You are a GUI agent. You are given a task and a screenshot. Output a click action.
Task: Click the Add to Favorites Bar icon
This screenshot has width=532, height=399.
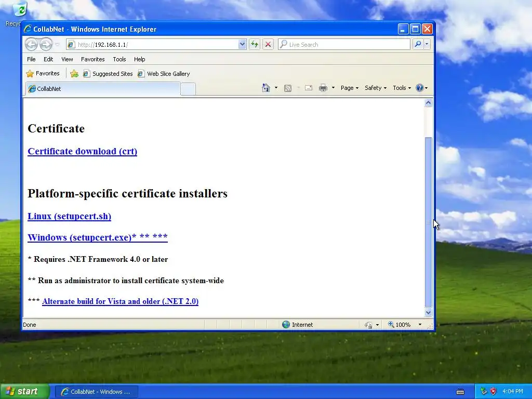pos(74,74)
